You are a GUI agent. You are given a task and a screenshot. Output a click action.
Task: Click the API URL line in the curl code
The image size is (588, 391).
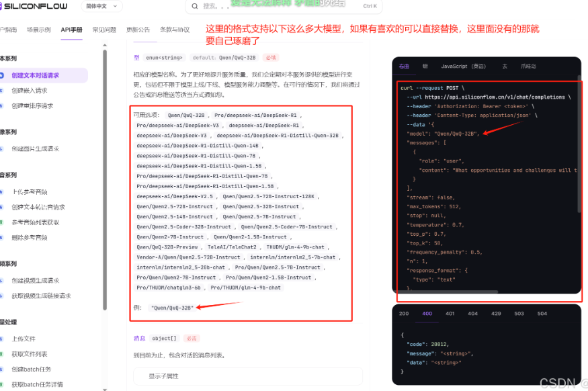[489, 97]
